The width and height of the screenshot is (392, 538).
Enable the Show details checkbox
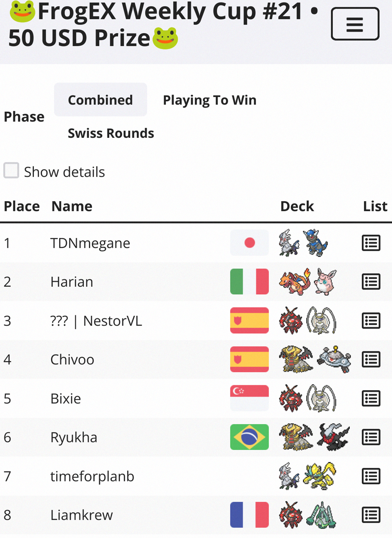tap(11, 171)
